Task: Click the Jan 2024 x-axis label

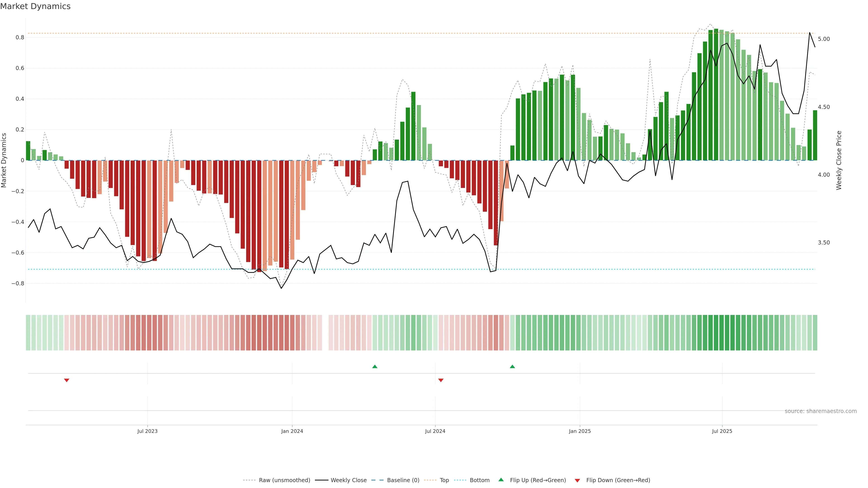Action: coord(292,431)
